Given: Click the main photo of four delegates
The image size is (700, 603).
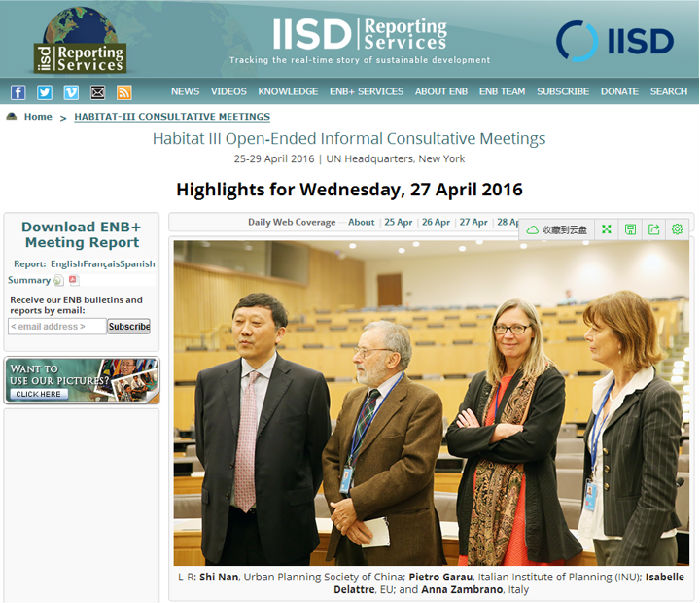Looking at the screenshot, I should pos(431,403).
